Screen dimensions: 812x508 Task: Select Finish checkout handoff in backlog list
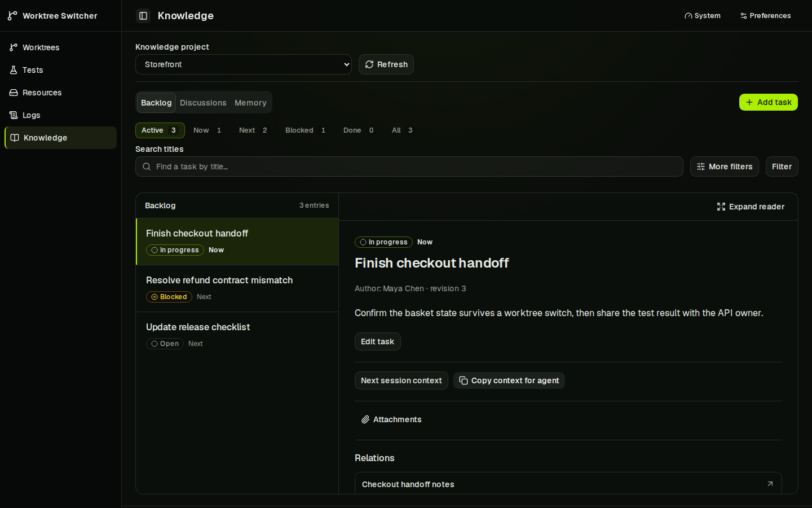coord(237,242)
